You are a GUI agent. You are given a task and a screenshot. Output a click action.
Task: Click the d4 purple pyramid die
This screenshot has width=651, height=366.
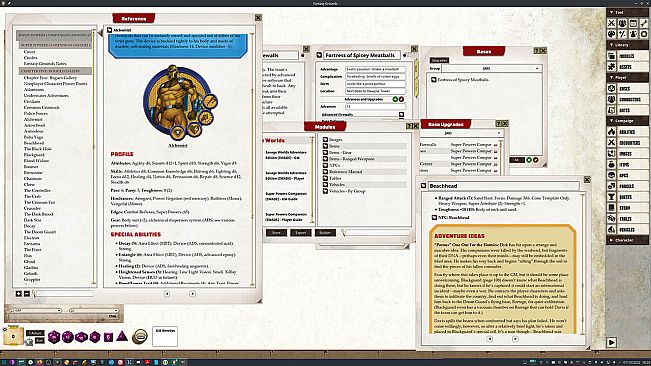[x=122, y=336]
